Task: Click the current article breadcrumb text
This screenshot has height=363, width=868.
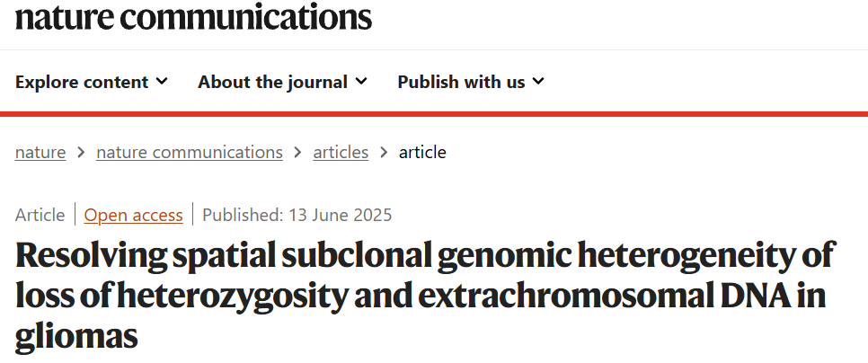Action: coord(422,152)
